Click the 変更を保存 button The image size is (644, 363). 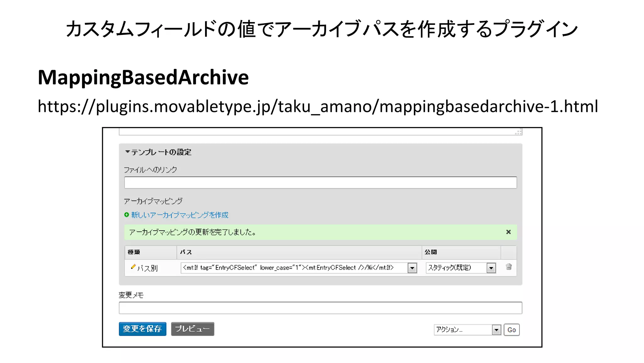(x=142, y=329)
